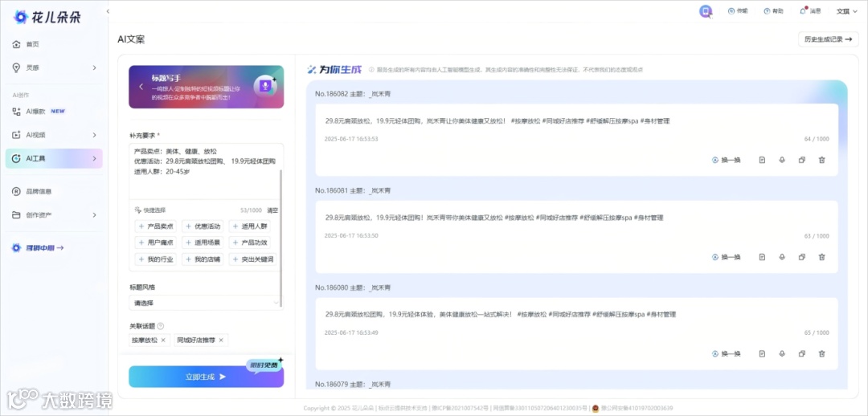Screen dimensions: 868x416
Task: Click microphone icon on result No.186082
Action: [782, 160]
